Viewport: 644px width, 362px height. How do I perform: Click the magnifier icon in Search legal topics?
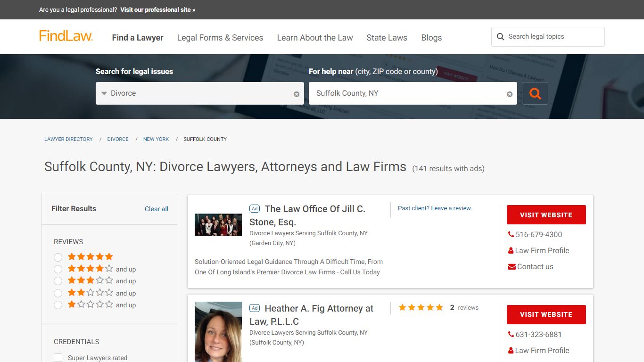coord(500,37)
